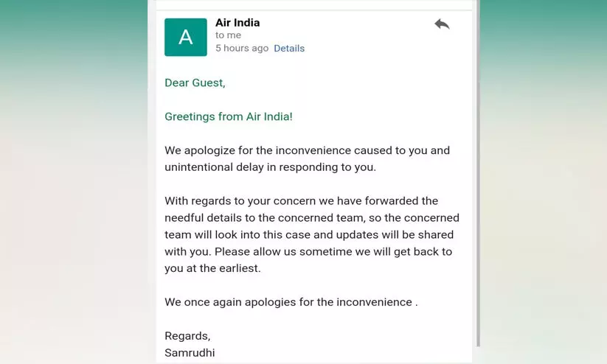Viewport: 607px width, 364px height.
Task: Click the "Dear Guest," greeting
Action: [195, 83]
